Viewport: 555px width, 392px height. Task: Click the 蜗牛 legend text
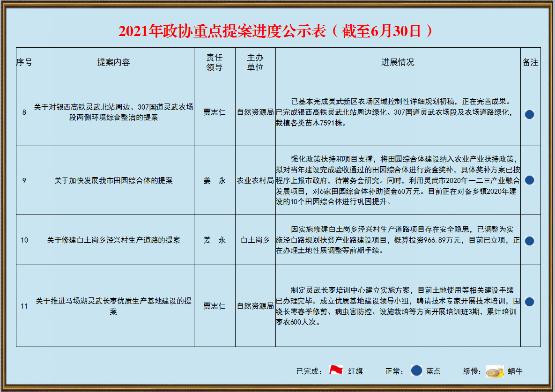(515, 371)
